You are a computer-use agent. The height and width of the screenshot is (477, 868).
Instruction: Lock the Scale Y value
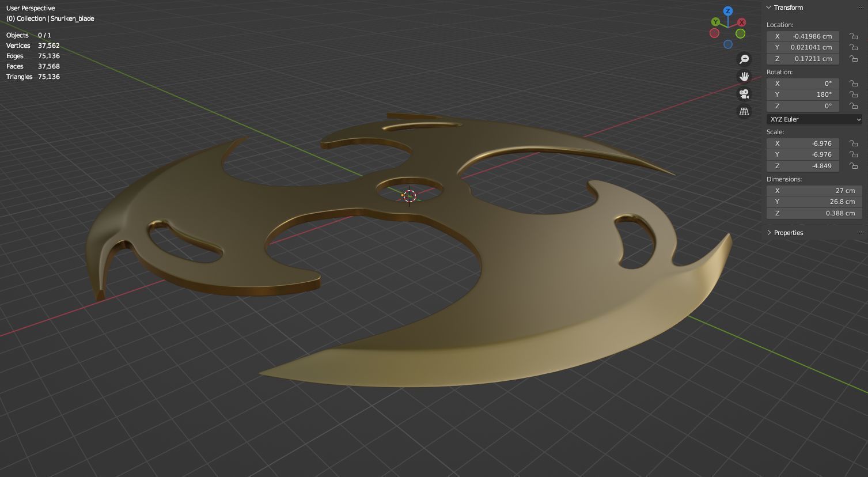(x=854, y=154)
